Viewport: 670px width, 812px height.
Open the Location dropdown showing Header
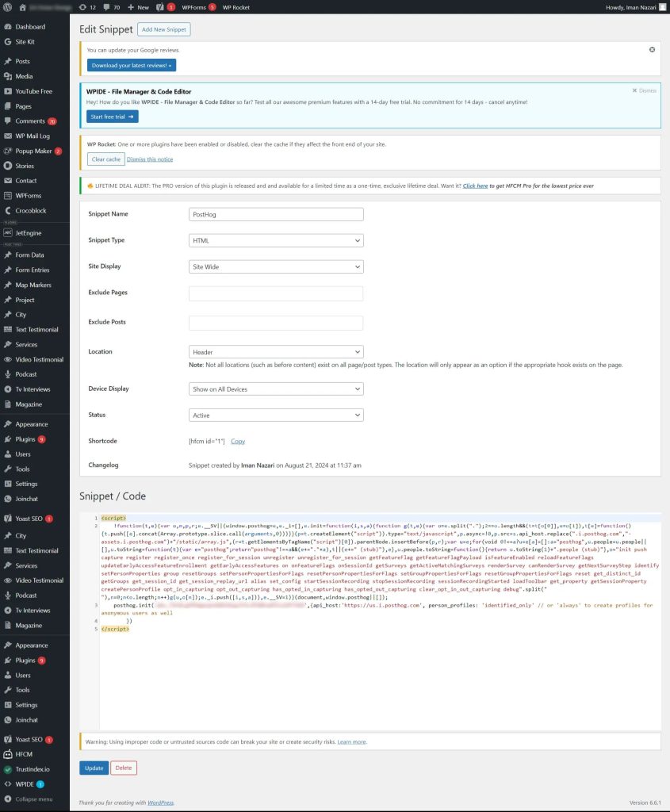276,352
